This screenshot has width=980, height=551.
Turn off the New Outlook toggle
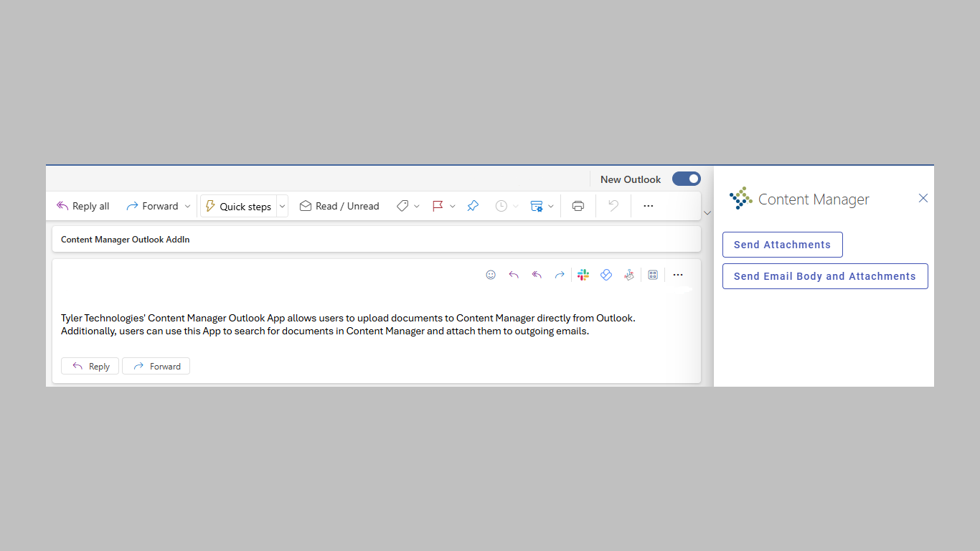pyautogui.click(x=687, y=179)
